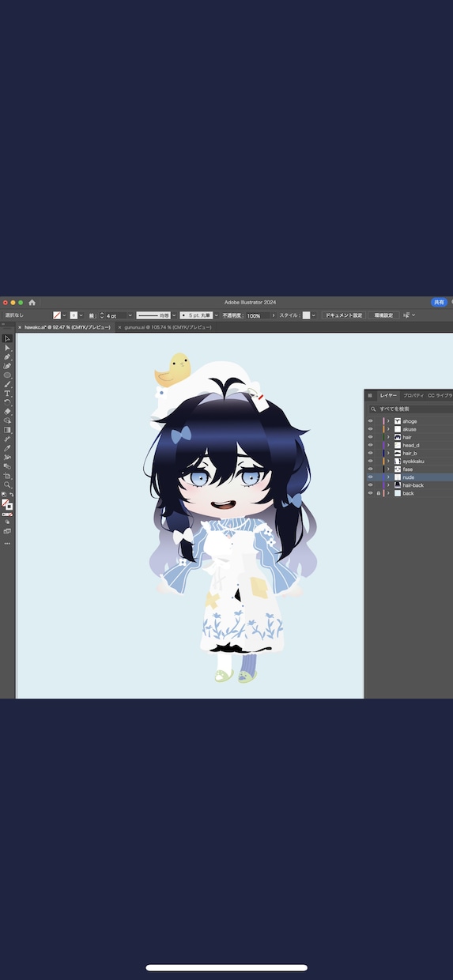The height and width of the screenshot is (980, 453).
Task: Expand the akuse layer contents
Action: click(388, 429)
